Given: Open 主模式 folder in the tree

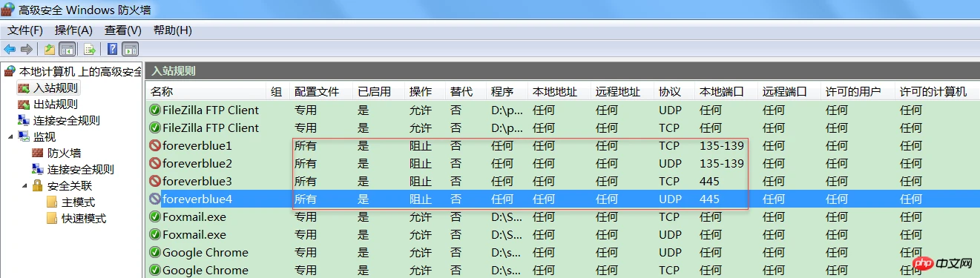Looking at the screenshot, I should (x=78, y=202).
